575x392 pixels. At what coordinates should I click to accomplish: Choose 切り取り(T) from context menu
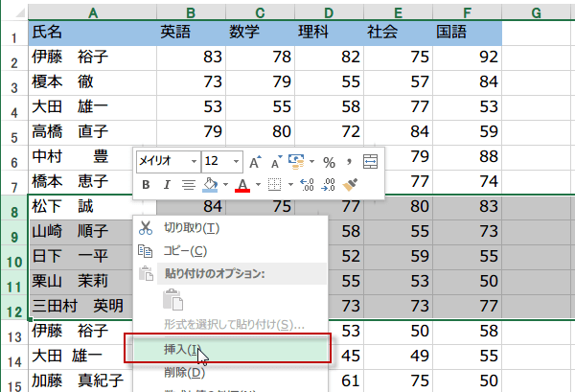click(230, 228)
